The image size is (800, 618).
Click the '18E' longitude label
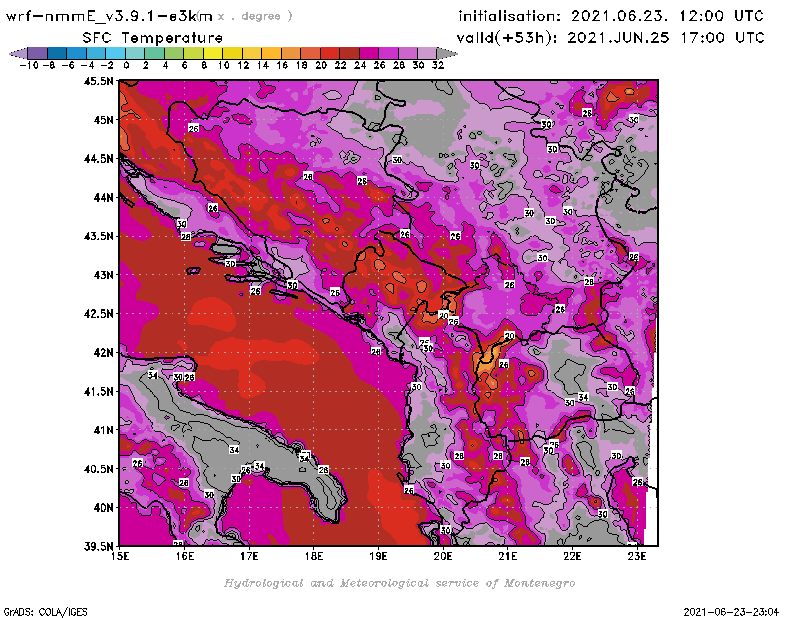click(x=314, y=556)
